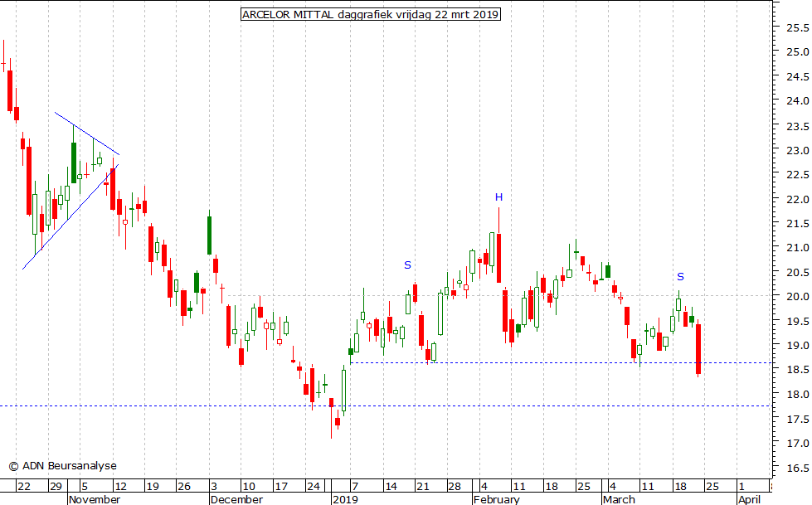Click the 14 date label on time axis
Viewport: 812px width, 505px height.
pos(391,487)
